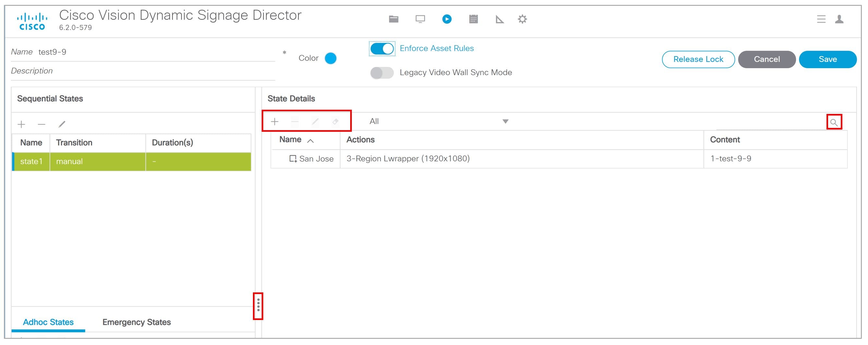This screenshot has height=345, width=868.
Task: Click the Actions column header
Action: tap(522, 140)
